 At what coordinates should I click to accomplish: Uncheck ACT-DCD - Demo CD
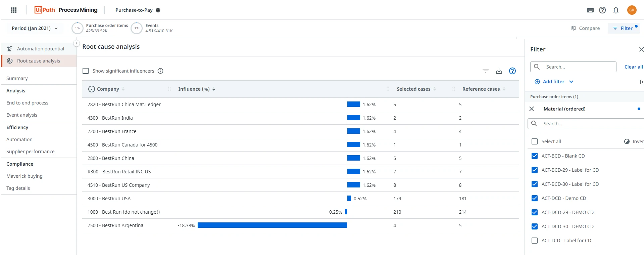[535, 198]
